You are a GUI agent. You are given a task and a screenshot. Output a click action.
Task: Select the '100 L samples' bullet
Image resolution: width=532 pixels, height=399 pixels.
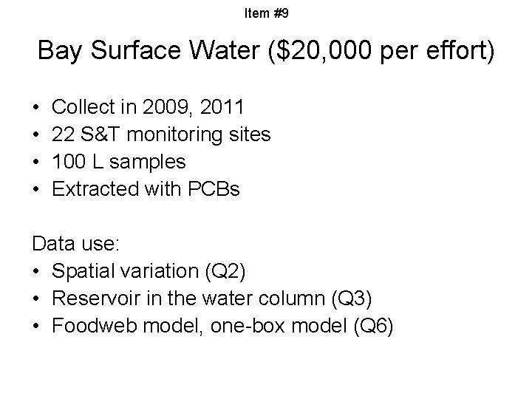click(x=119, y=162)
